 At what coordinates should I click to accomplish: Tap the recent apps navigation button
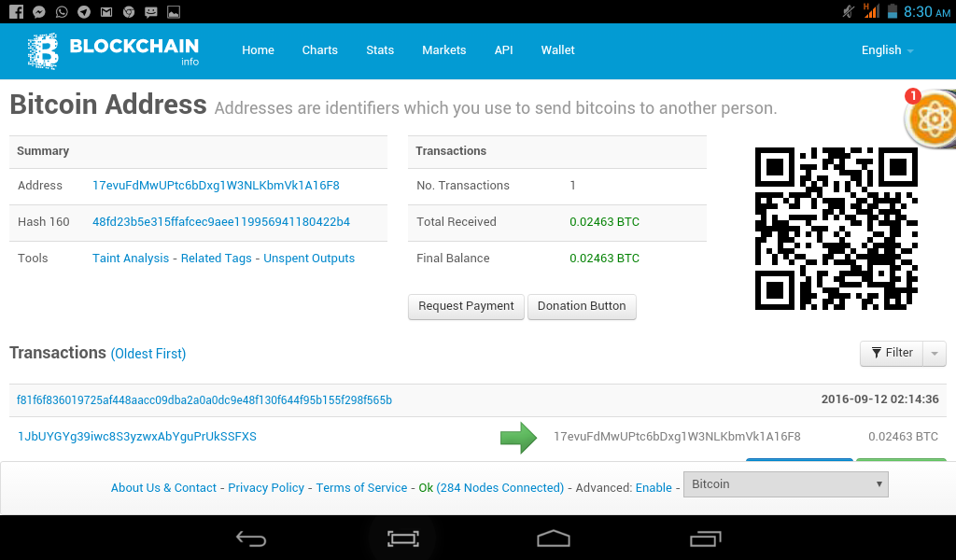tap(706, 539)
